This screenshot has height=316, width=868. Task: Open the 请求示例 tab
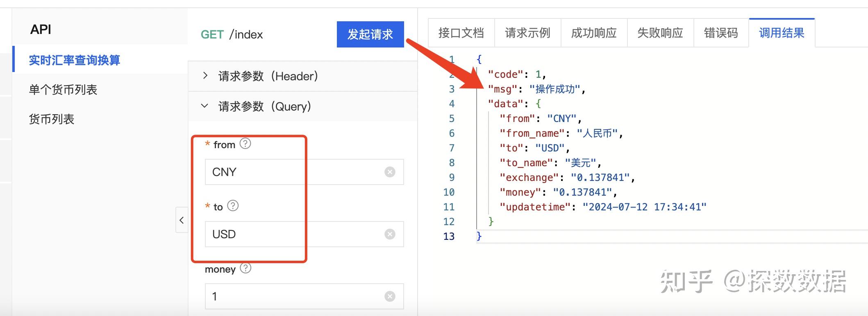point(527,33)
